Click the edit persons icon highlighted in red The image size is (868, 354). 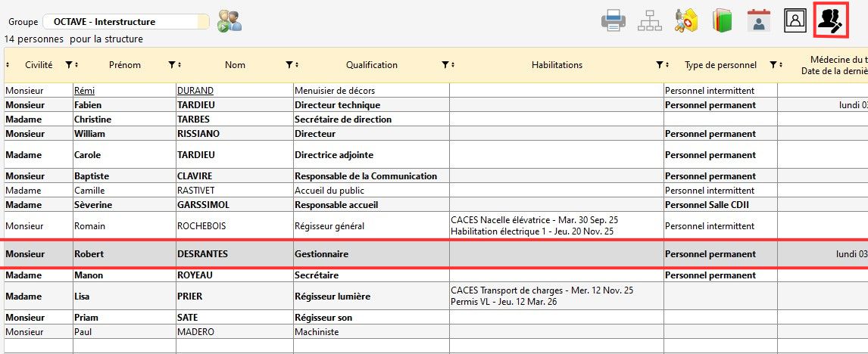tap(831, 20)
